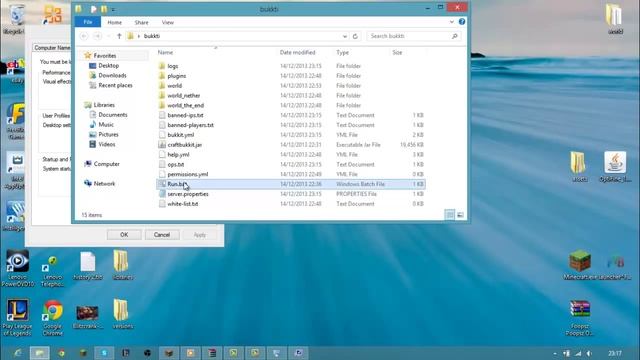
Task: Open Chrome from the taskbar
Action: (x=61, y=353)
